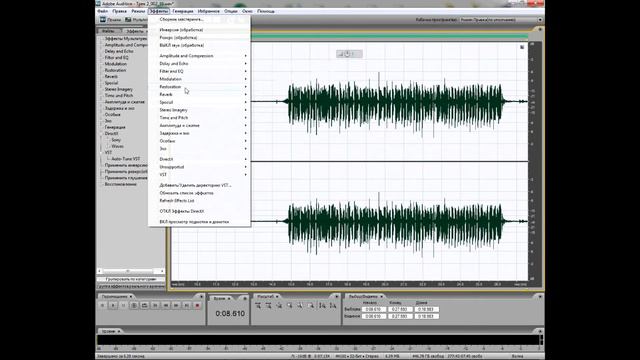The width and height of the screenshot is (640, 360).
Task: Open the Файл menu
Action: (102, 11)
